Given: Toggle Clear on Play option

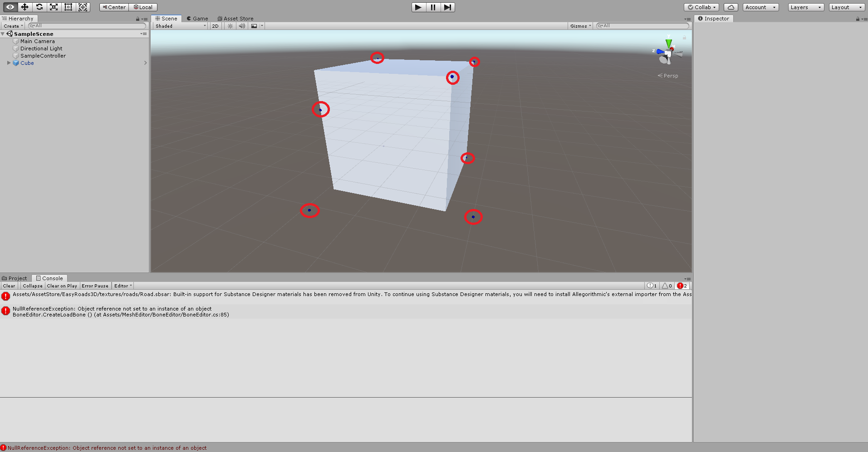Looking at the screenshot, I should [62, 286].
